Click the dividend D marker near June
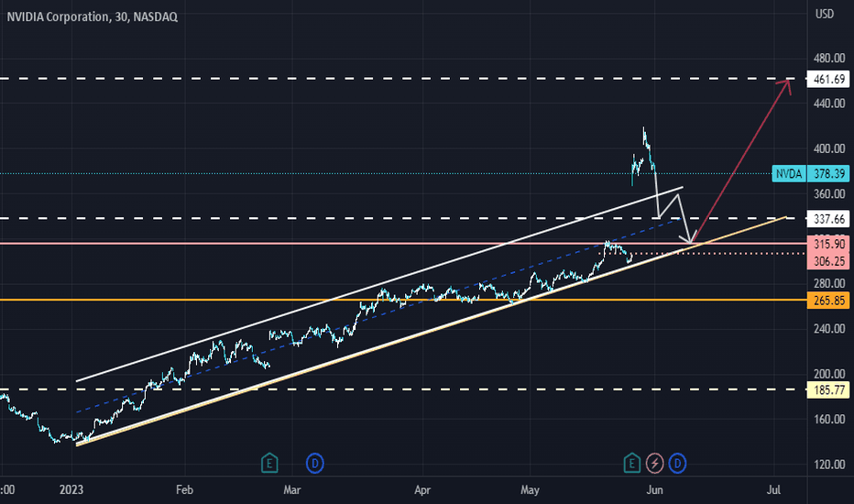 (x=677, y=464)
